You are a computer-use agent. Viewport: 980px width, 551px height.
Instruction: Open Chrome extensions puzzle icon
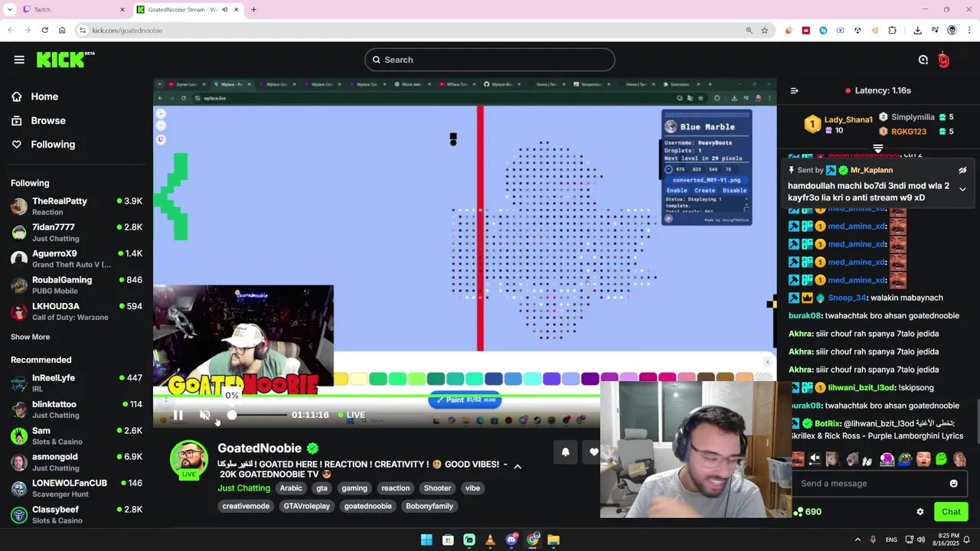tap(892, 31)
